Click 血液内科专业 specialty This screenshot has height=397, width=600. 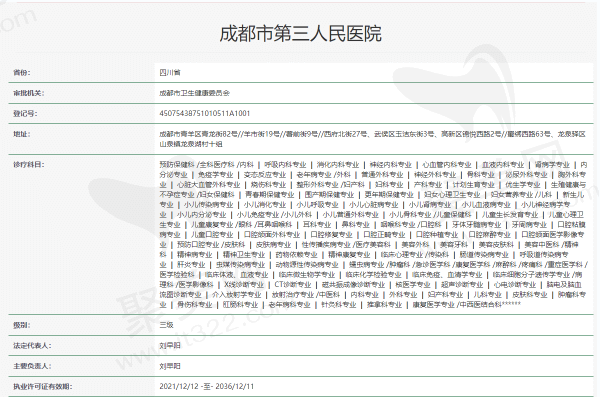(x=503, y=165)
